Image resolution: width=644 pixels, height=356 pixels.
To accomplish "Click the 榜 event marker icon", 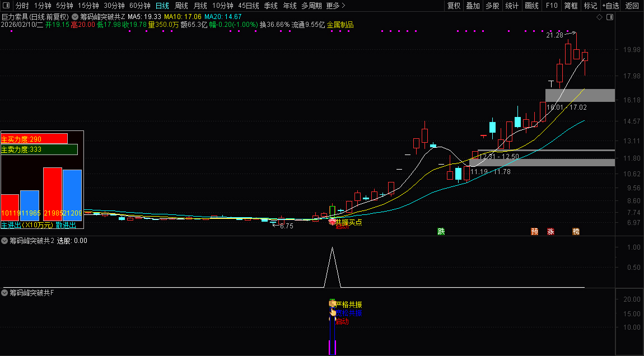I will [576, 232].
